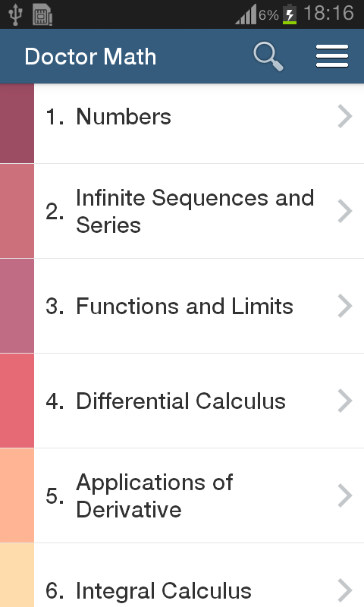Open the search magnifier icon
The height and width of the screenshot is (607, 364).
pyautogui.click(x=268, y=56)
